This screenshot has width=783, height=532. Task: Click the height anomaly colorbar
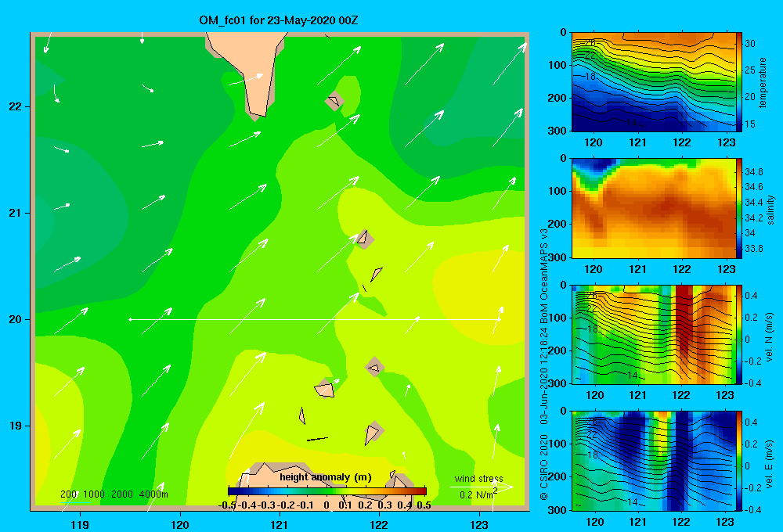[327, 491]
